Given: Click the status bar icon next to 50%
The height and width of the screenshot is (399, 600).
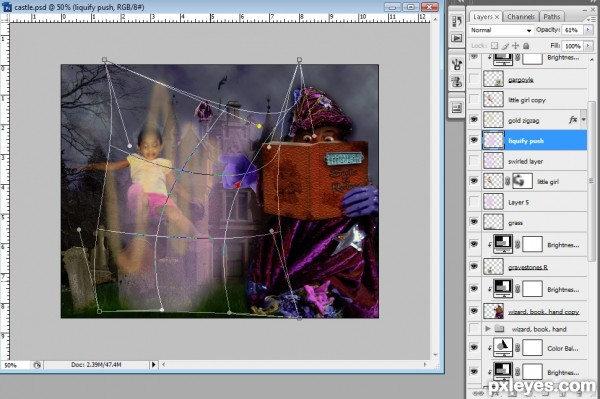Looking at the screenshot, I should pos(37,365).
